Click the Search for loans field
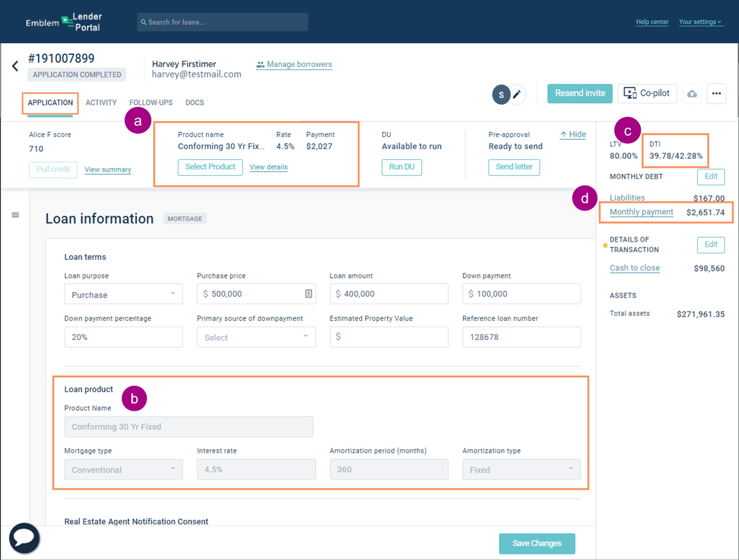 [x=222, y=22]
